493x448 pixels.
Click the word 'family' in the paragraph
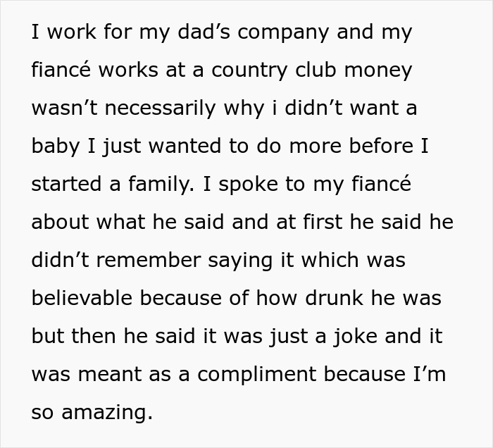pos(156,184)
